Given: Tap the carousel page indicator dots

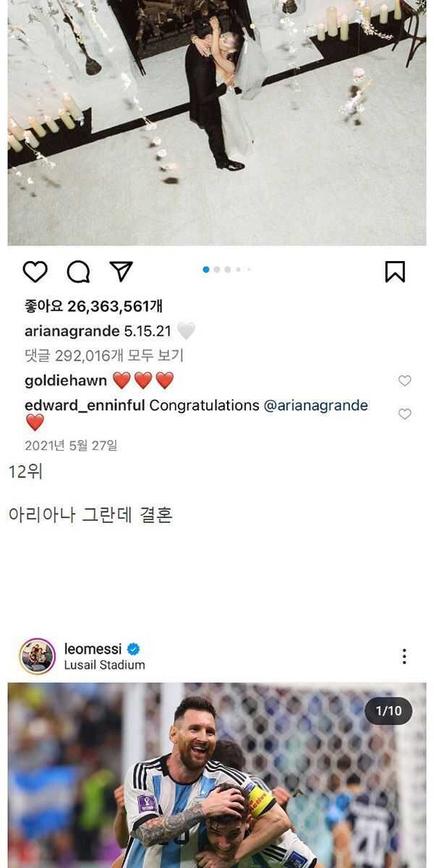Looking at the screenshot, I should tap(226, 269).
